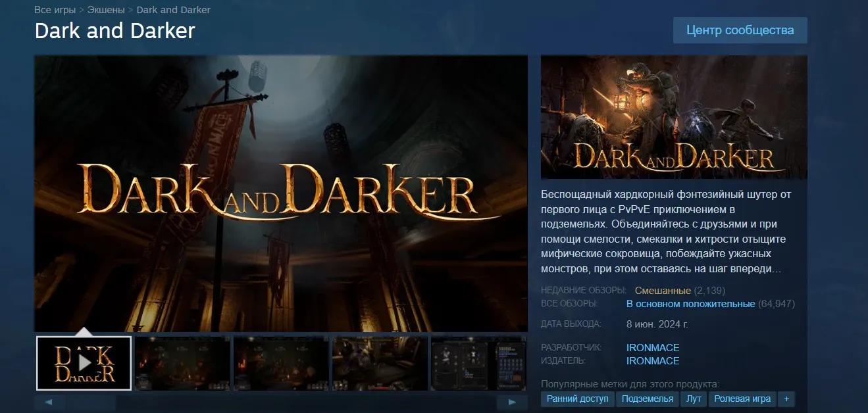
Task: Select the 'Ролевая игра' tag
Action: tap(742, 399)
